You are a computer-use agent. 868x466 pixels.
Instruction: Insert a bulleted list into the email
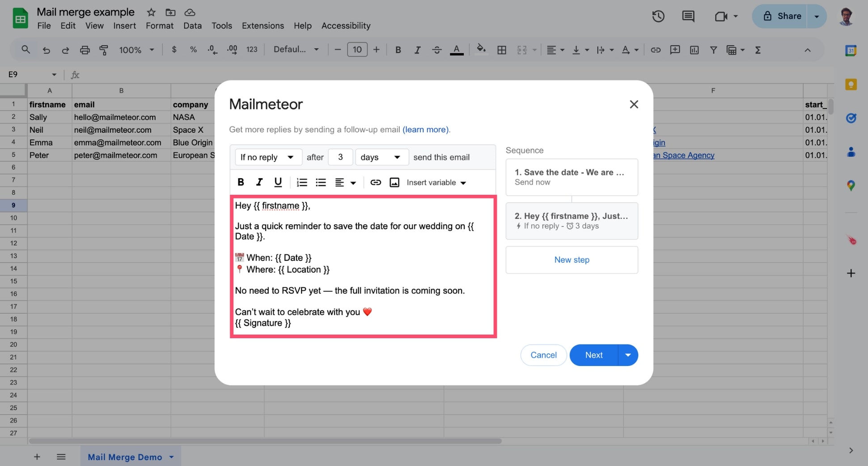point(321,182)
